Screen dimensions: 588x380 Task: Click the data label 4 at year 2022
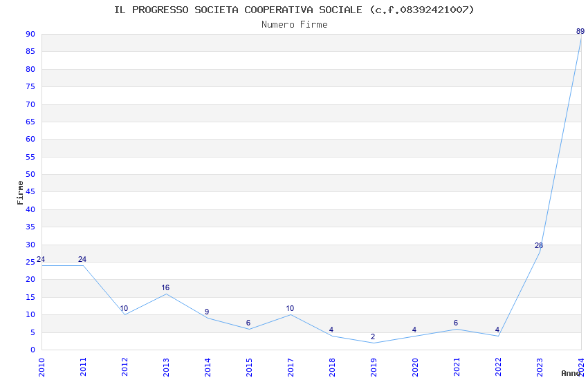tap(497, 330)
